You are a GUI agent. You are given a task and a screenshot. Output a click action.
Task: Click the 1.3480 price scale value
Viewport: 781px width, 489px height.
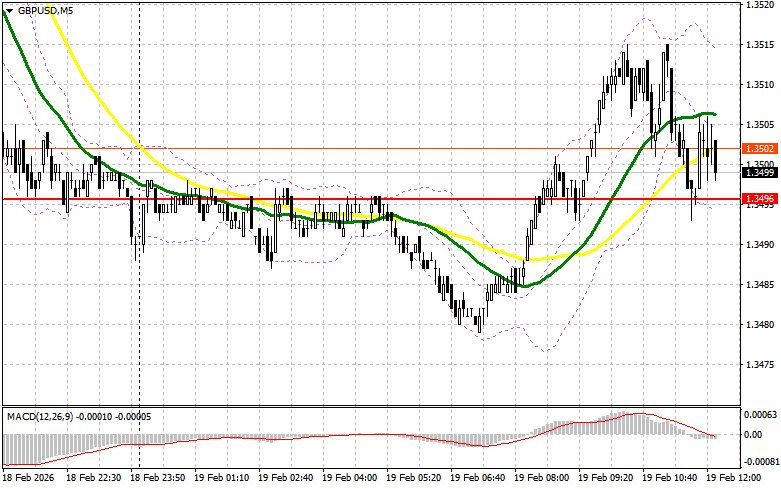click(760, 324)
